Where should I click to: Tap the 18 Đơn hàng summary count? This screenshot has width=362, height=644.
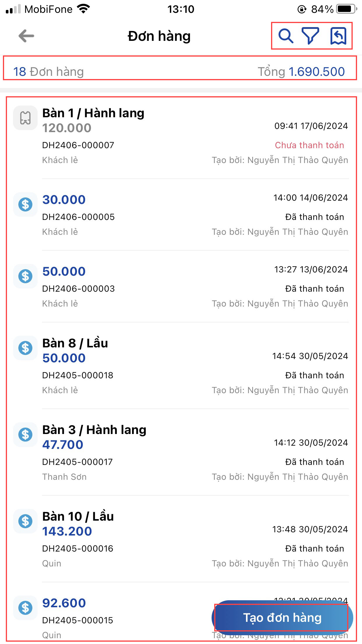(x=48, y=71)
